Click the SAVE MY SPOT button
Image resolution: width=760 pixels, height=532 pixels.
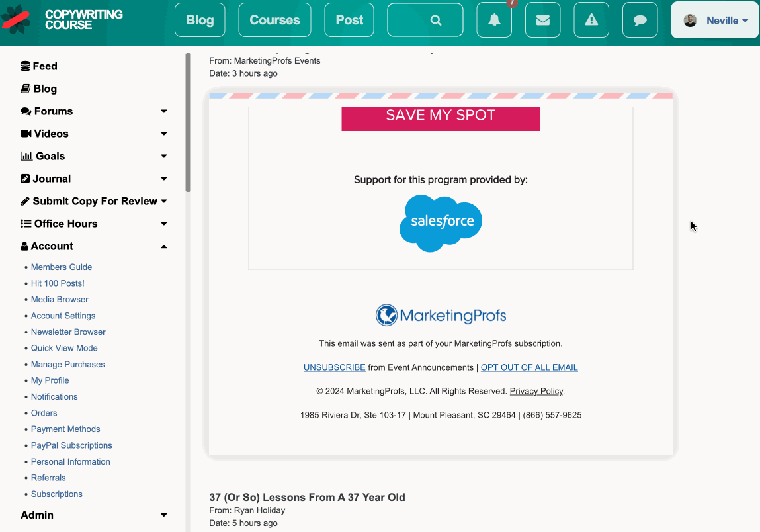(x=441, y=118)
